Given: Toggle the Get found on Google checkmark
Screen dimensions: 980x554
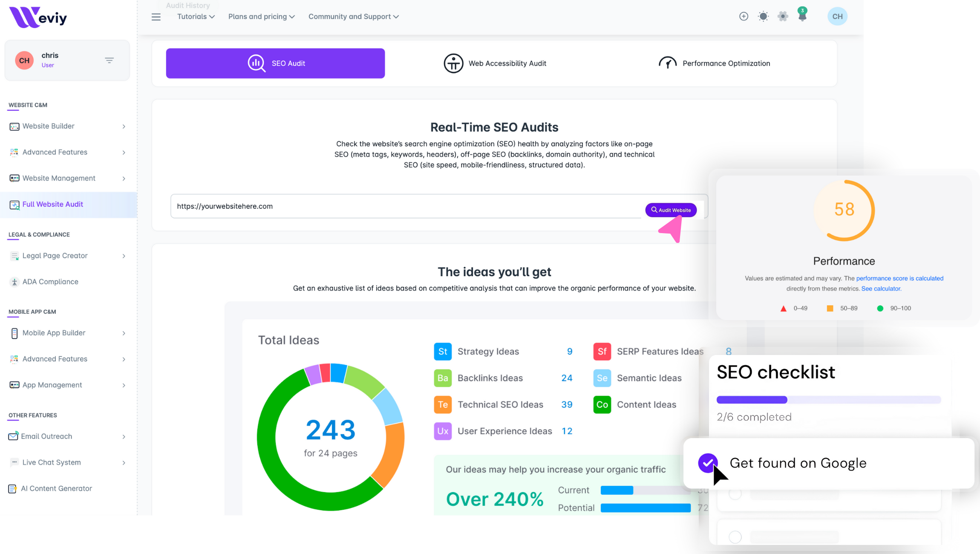Looking at the screenshot, I should point(708,463).
